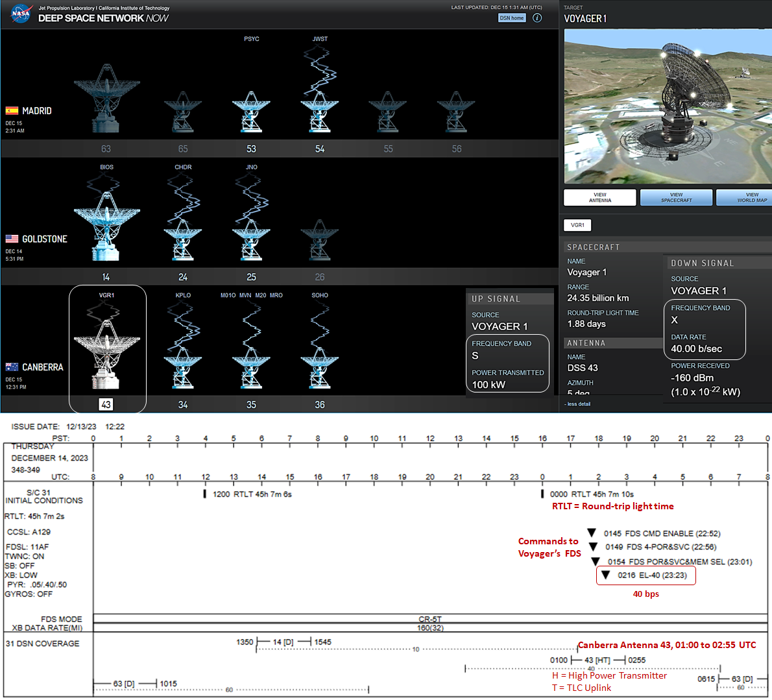772x700 pixels.
Task: Switch to View Spacecraft tab
Action: coord(676,197)
